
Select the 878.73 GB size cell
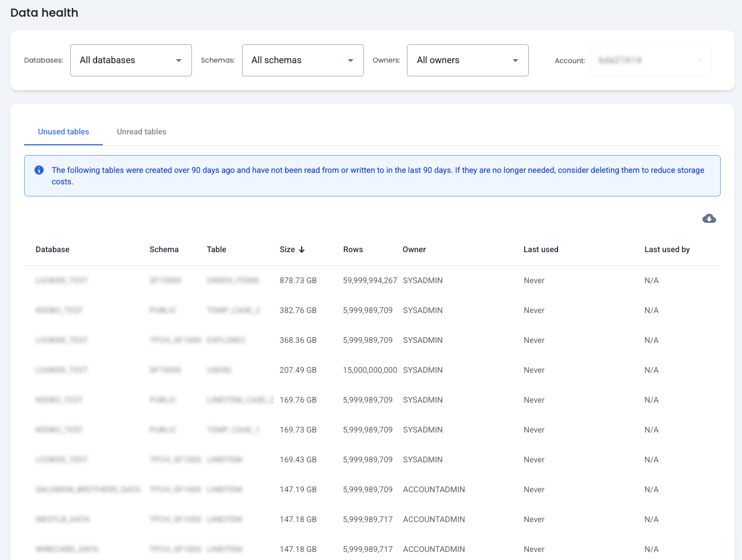click(x=298, y=280)
